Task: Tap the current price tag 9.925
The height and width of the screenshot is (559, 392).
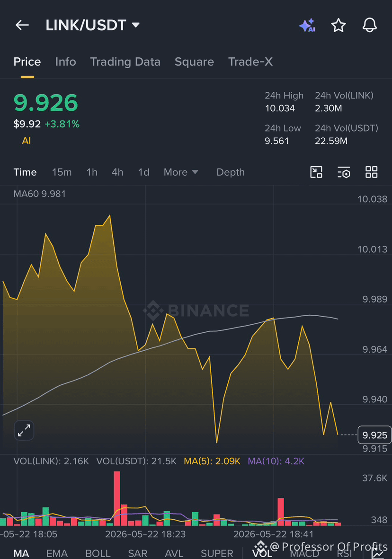Action: tap(374, 435)
